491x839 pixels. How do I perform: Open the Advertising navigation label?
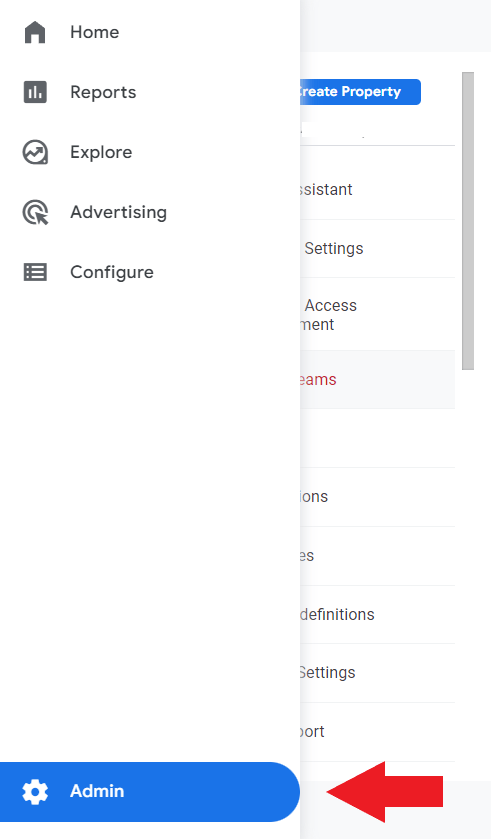point(119,212)
